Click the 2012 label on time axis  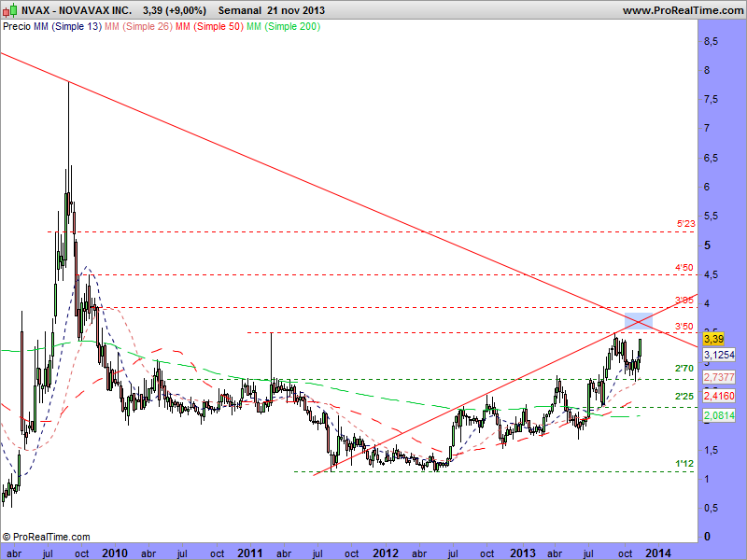pyautogui.click(x=386, y=553)
